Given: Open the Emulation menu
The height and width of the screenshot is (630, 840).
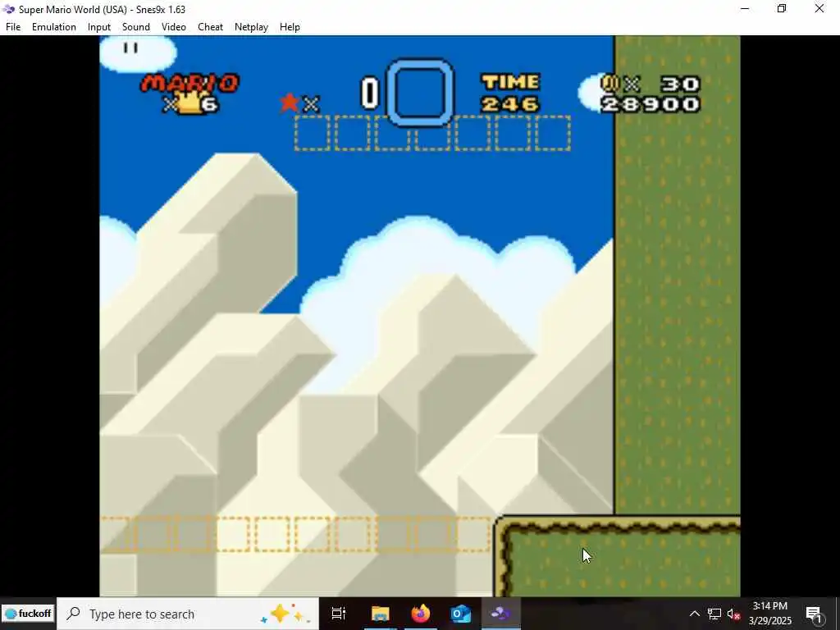Looking at the screenshot, I should click(x=54, y=27).
